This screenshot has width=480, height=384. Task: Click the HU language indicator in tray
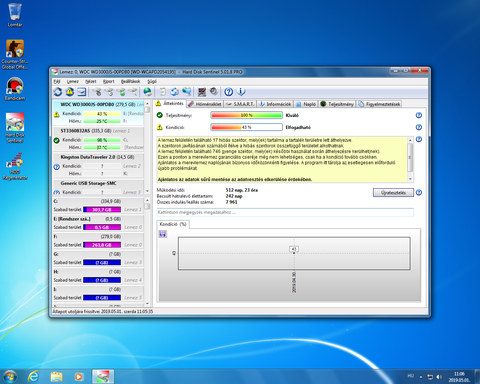coord(410,376)
